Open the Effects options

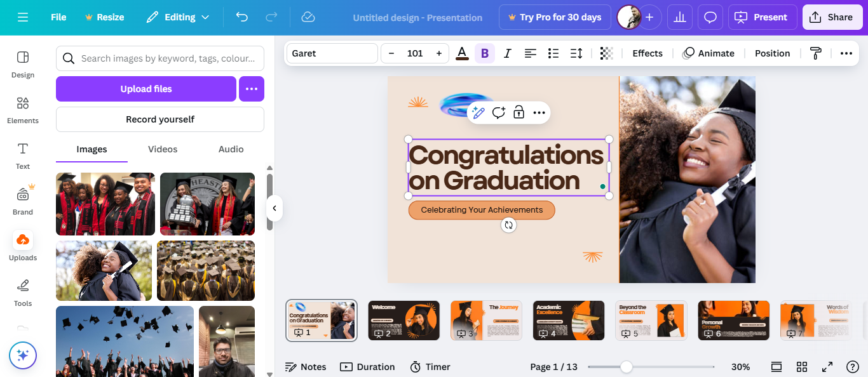(x=648, y=53)
